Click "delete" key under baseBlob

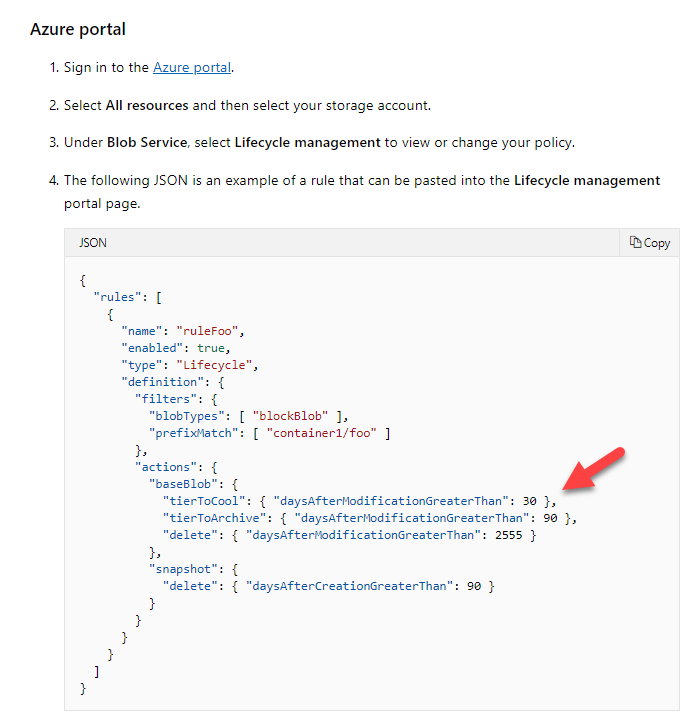(x=190, y=535)
